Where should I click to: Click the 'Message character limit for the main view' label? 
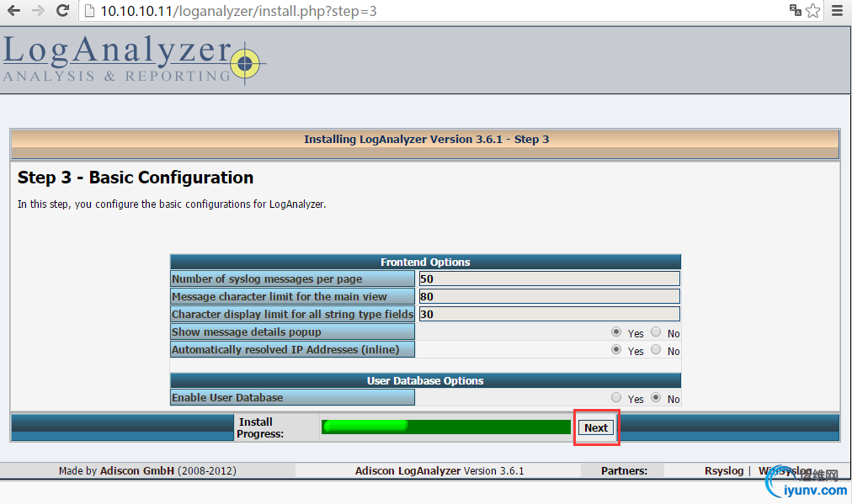coord(280,296)
